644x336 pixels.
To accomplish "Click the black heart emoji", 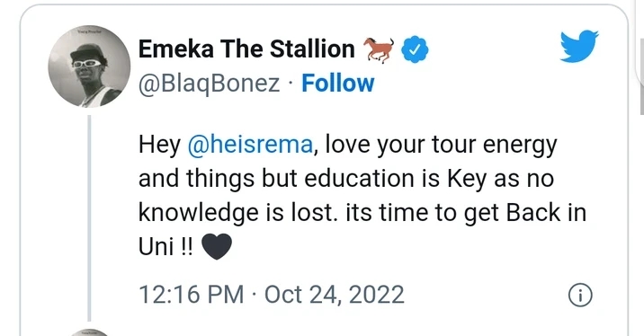I will [x=217, y=247].
